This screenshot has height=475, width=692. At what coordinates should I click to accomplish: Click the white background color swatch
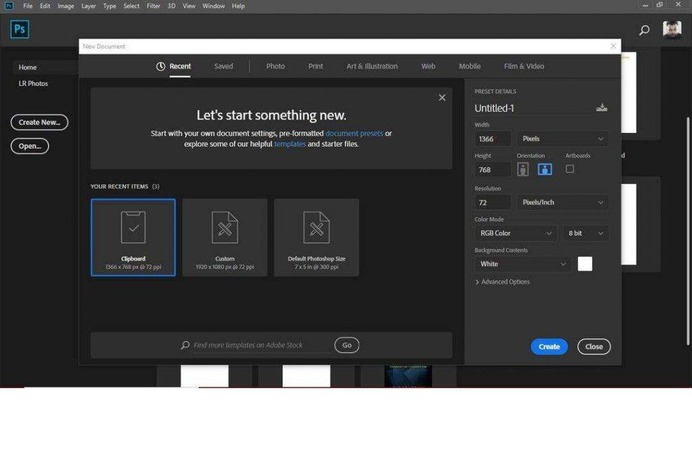click(585, 264)
